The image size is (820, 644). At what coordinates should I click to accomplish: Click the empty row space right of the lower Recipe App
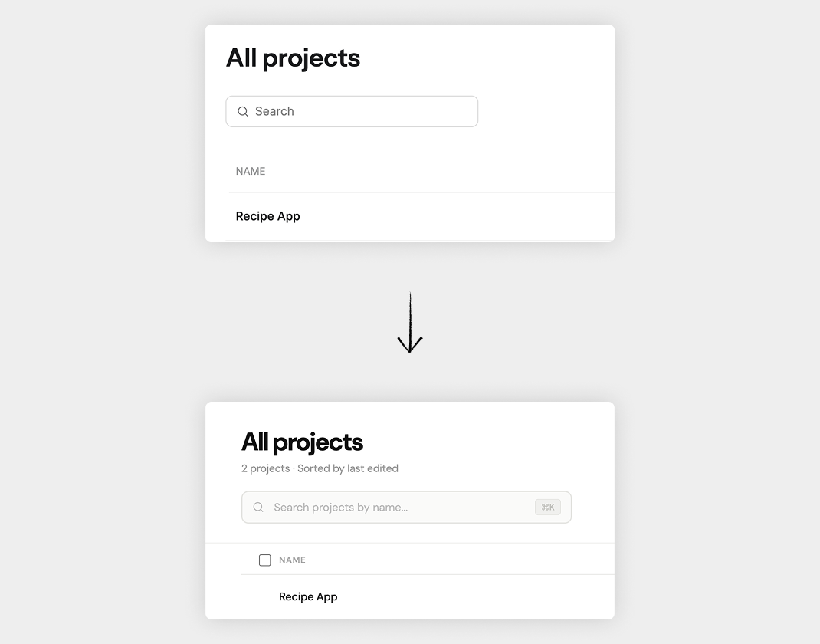(475, 596)
